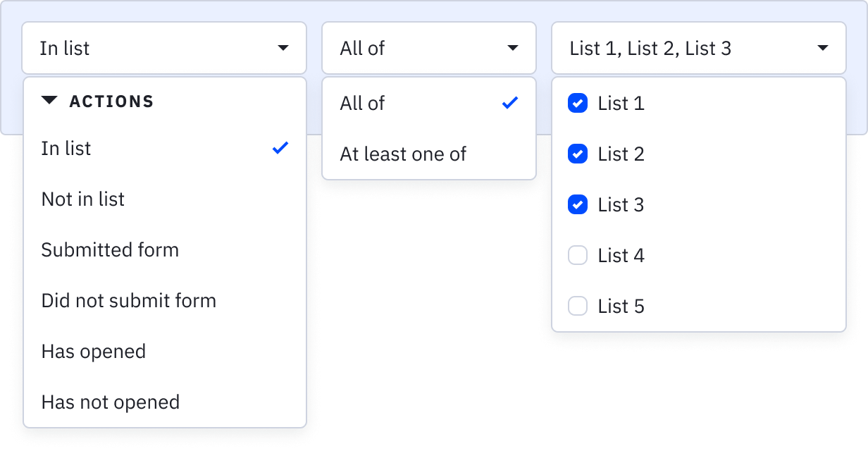Select 'At least one of' option
The height and width of the screenshot is (451, 868).
403,154
